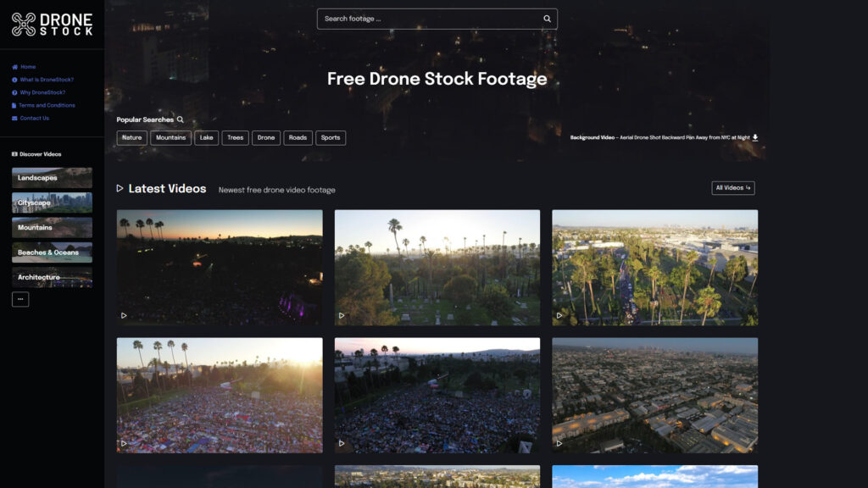This screenshot has height=488, width=868.
Task: Click the envelope icon beside Contact Us
Action: [14, 118]
